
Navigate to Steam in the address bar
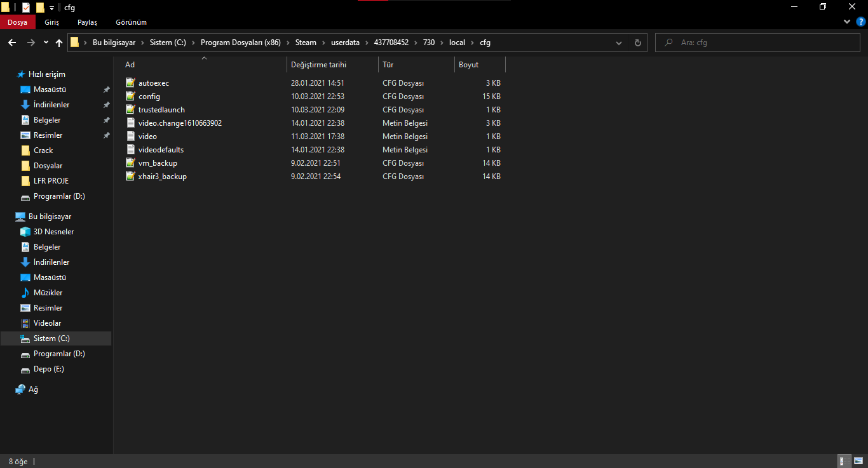pyautogui.click(x=306, y=43)
